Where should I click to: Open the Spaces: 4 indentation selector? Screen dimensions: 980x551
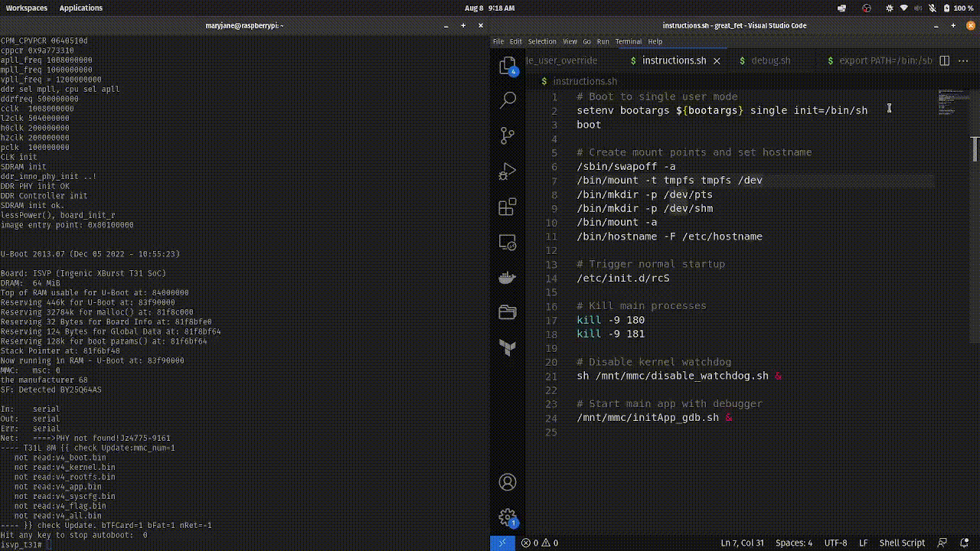tap(794, 543)
